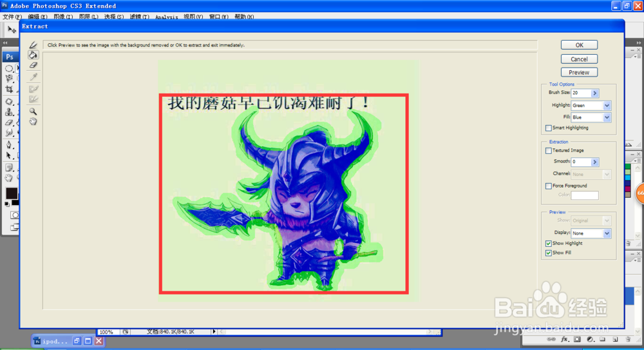Restore the minimized ipod document window
Image resolution: width=644 pixels, height=350 pixels.
[x=77, y=341]
